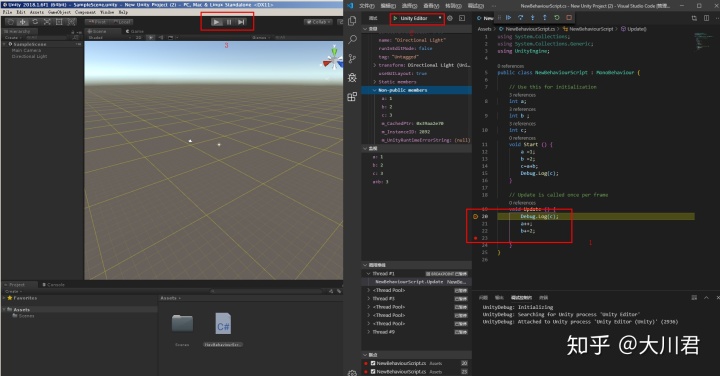Select the Unity Rect tool
This screenshot has width=720, height=376.
59,22
